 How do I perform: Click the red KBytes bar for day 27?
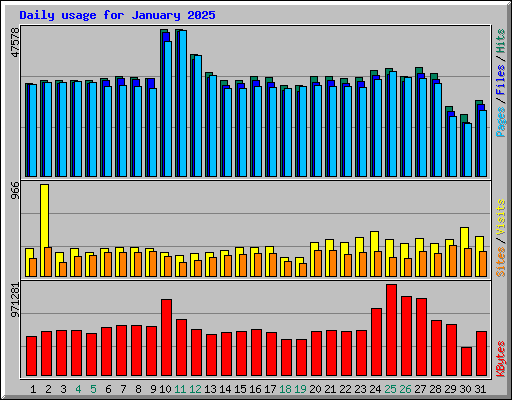click(421, 337)
